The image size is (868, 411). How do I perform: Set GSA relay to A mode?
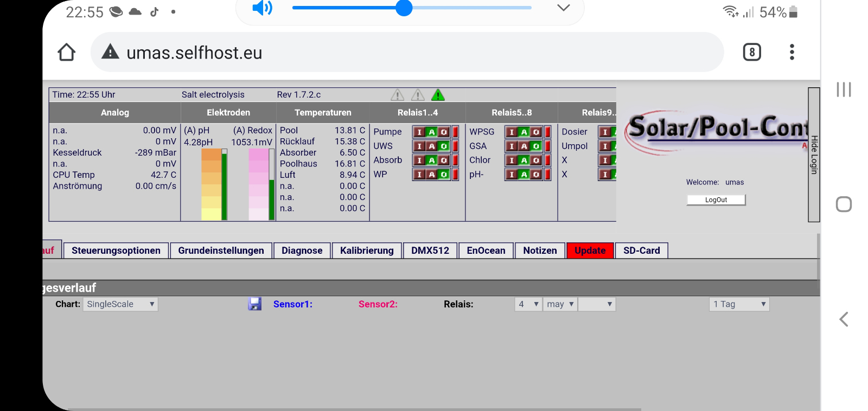pyautogui.click(x=524, y=146)
